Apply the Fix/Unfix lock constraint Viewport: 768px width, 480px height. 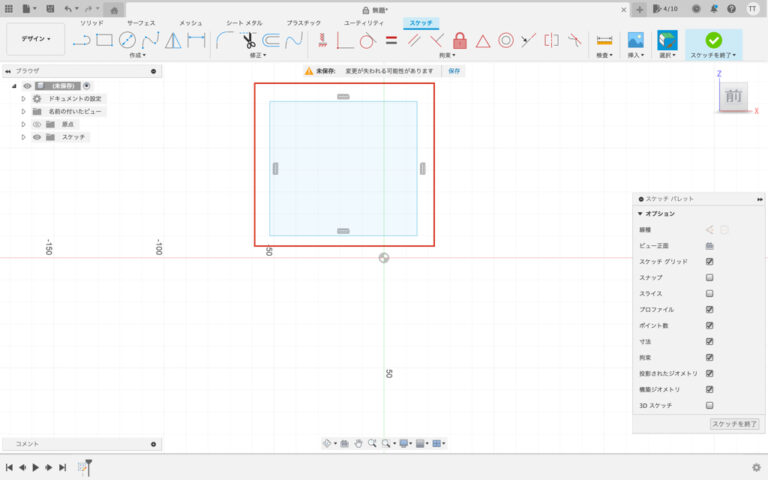coord(460,41)
